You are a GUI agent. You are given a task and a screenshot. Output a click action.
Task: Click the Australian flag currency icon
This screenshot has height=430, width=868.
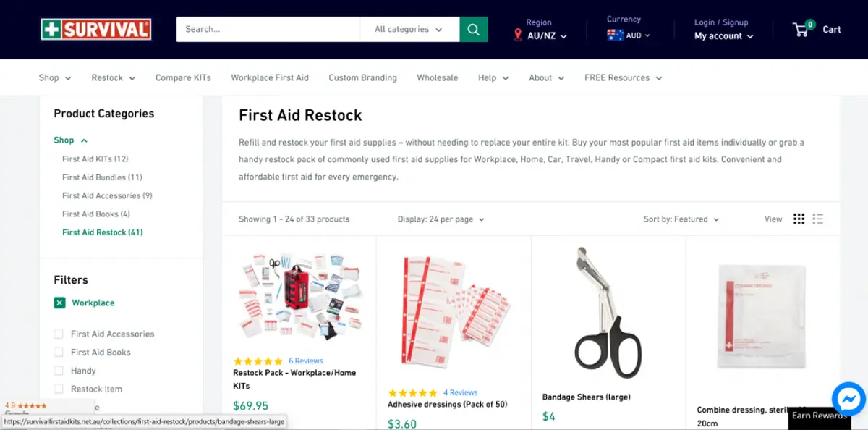[x=616, y=35]
